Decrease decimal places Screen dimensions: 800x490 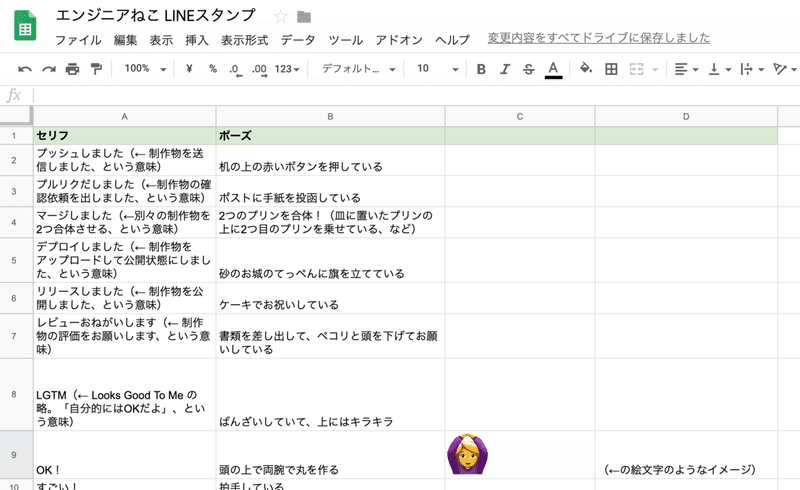click(x=235, y=69)
